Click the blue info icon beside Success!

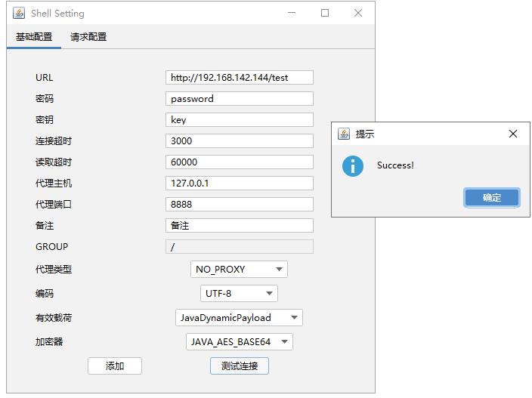[352, 166]
